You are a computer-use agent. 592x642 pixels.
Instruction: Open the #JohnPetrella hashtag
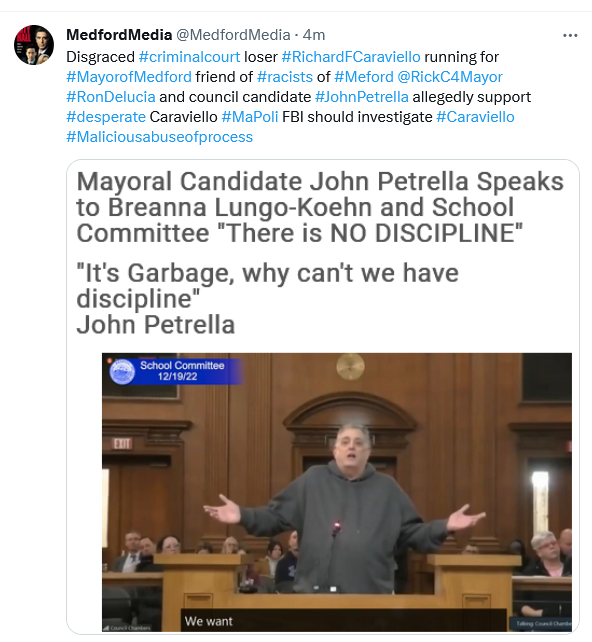coord(362,97)
